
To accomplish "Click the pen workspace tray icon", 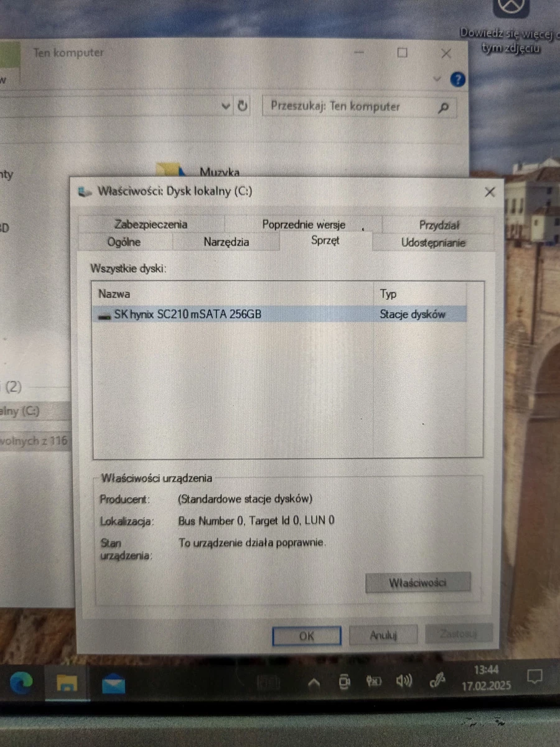I will pos(437,682).
